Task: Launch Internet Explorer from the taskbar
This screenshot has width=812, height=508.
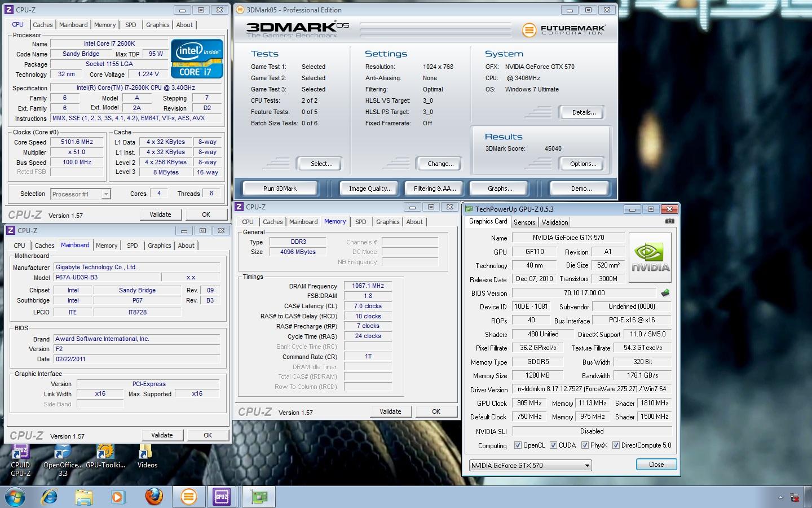Action: click(x=50, y=497)
